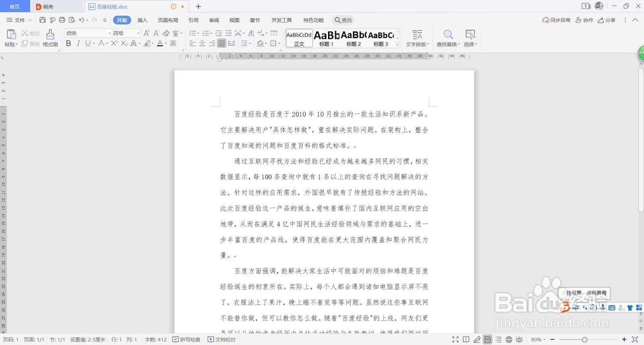This screenshot has height=345, width=644.
Task: Open the zoom percentage 90% dropdown
Action: click(538, 339)
